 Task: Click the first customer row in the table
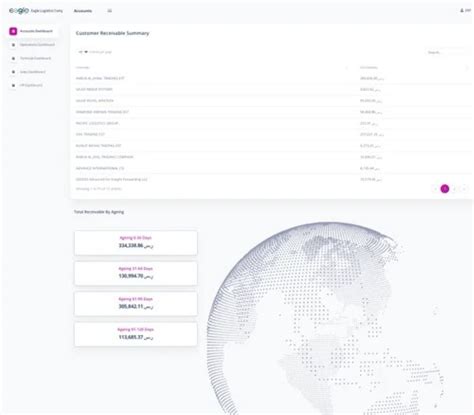272,78
